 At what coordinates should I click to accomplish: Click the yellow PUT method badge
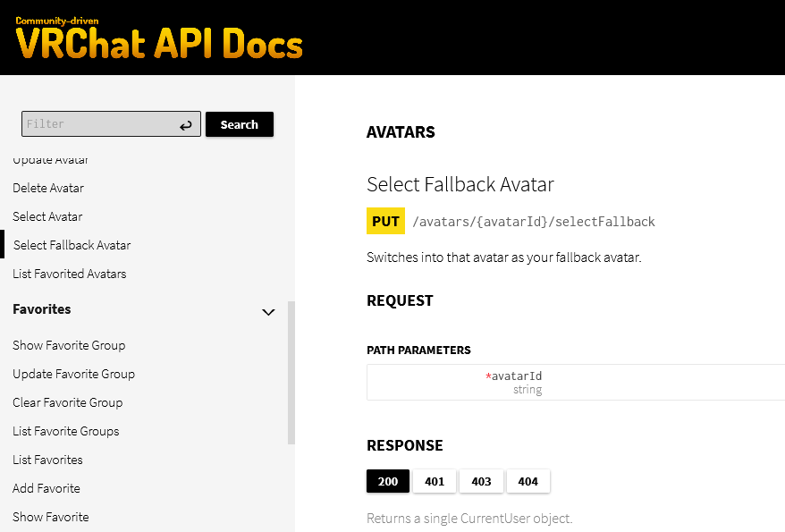point(385,222)
